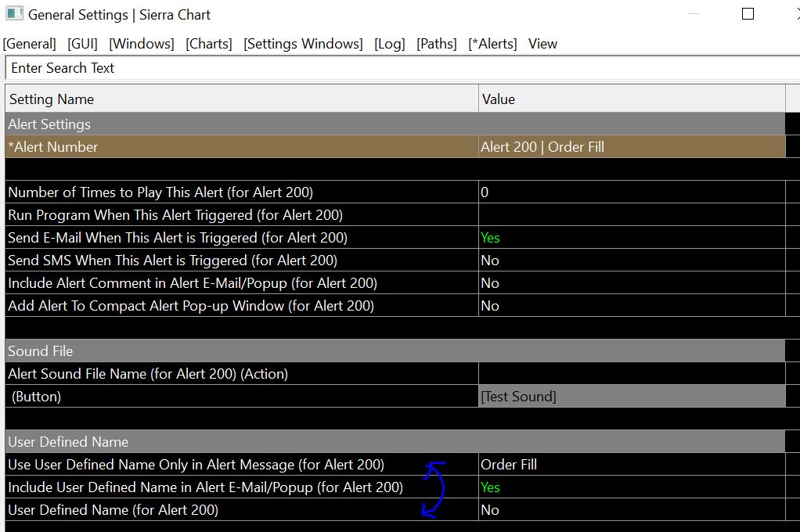Open the View menu
This screenshot has width=800, height=532.
(x=542, y=44)
